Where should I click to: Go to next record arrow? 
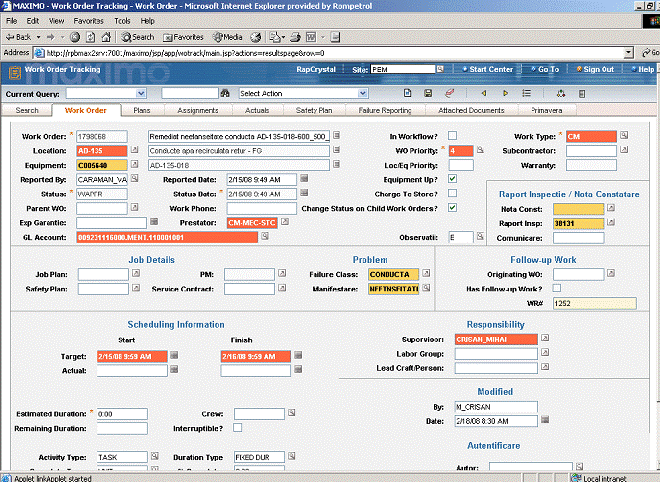click(x=505, y=93)
